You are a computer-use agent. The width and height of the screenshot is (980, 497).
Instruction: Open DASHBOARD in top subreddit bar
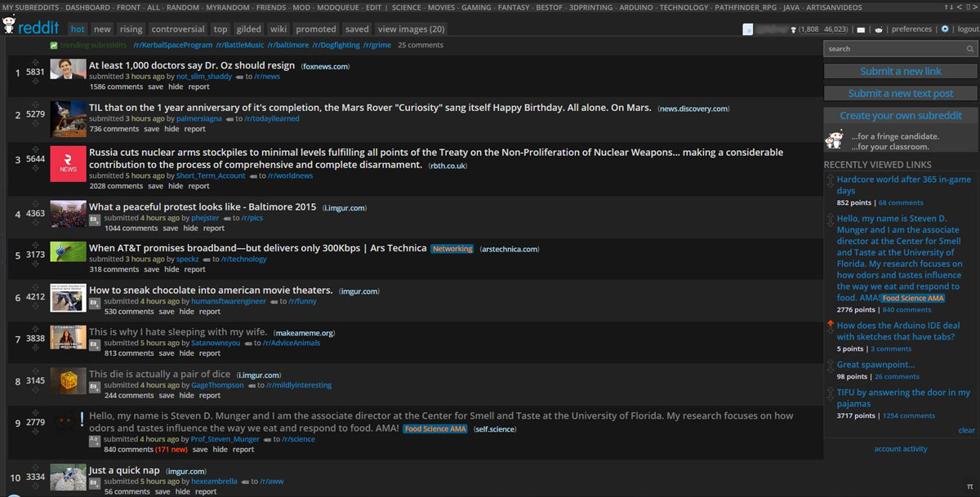coord(87,7)
